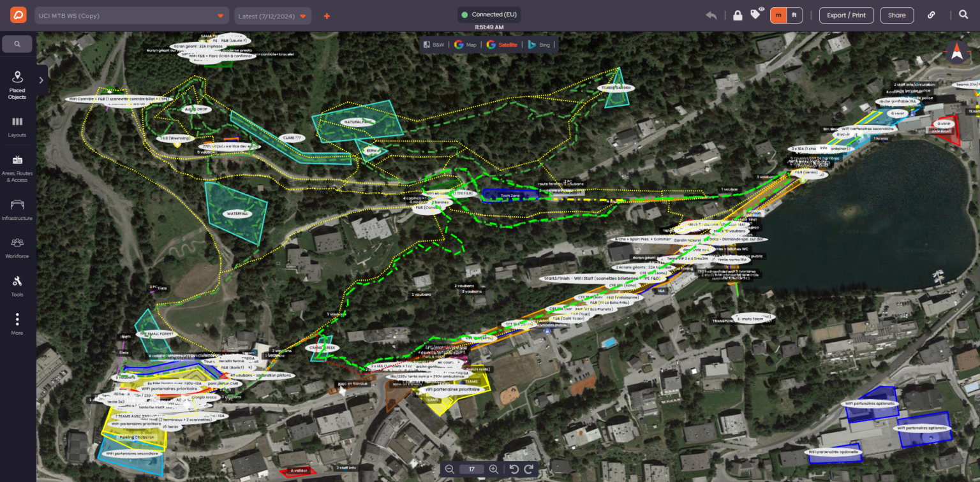Switch units to feet (ft)
This screenshot has height=482, width=980.
(x=794, y=15)
